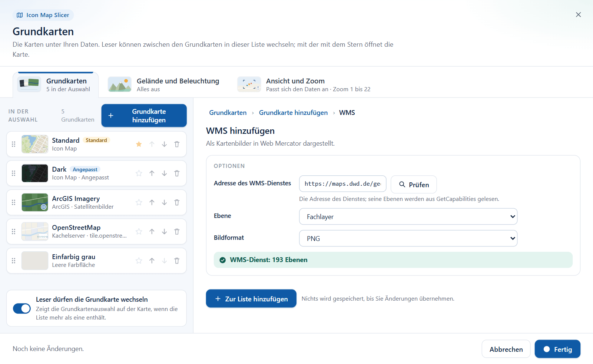Star the ArcGIS Imagery basemap

click(139, 202)
